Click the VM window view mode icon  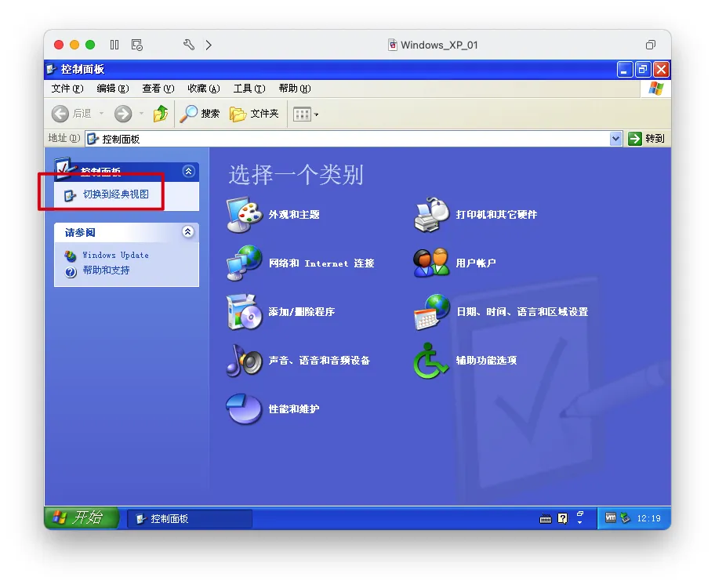point(650,45)
